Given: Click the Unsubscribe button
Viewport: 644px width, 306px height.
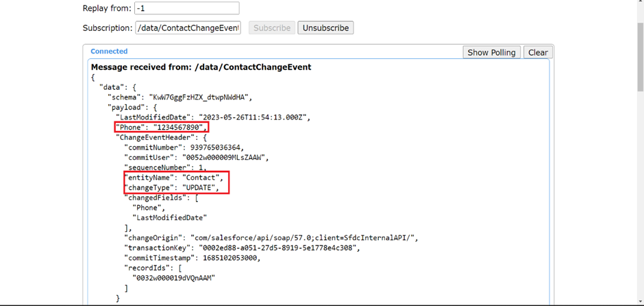Looking at the screenshot, I should [325, 28].
